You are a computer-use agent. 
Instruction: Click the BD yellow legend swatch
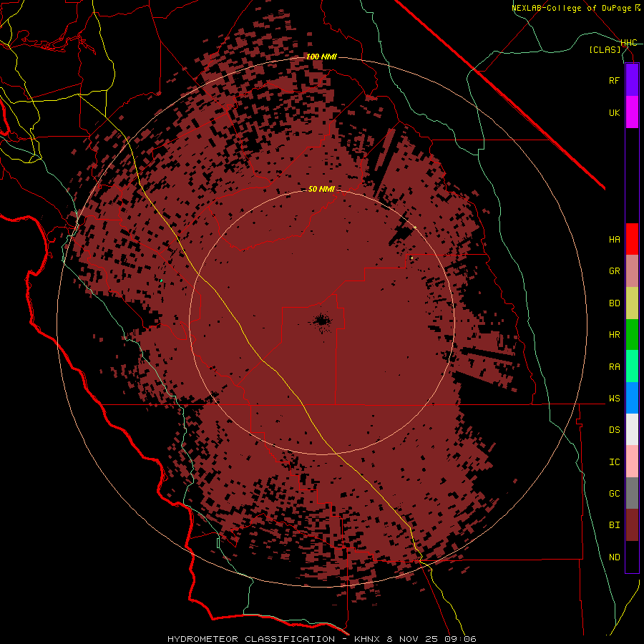click(x=632, y=303)
